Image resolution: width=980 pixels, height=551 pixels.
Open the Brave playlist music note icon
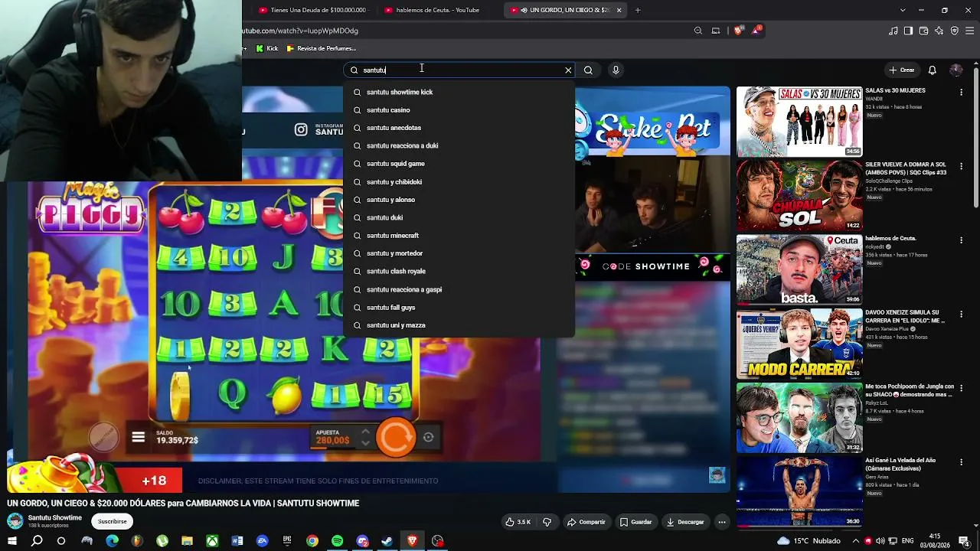(x=893, y=31)
